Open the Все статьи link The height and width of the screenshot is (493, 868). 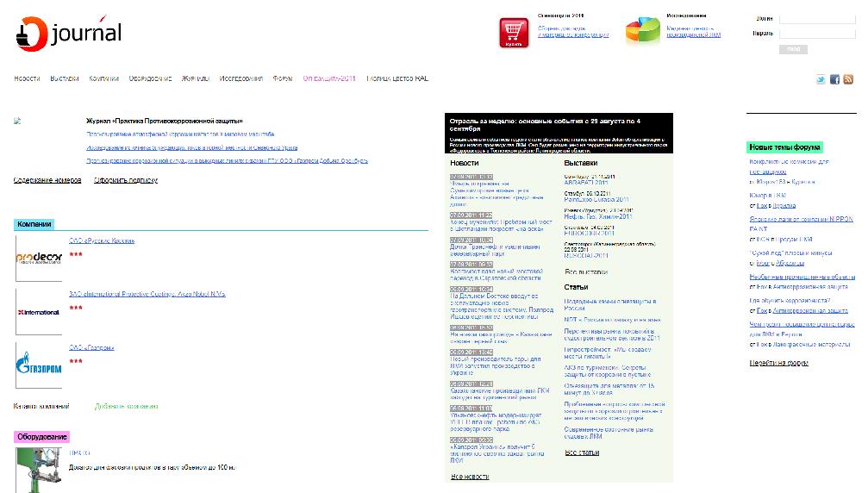click(582, 452)
